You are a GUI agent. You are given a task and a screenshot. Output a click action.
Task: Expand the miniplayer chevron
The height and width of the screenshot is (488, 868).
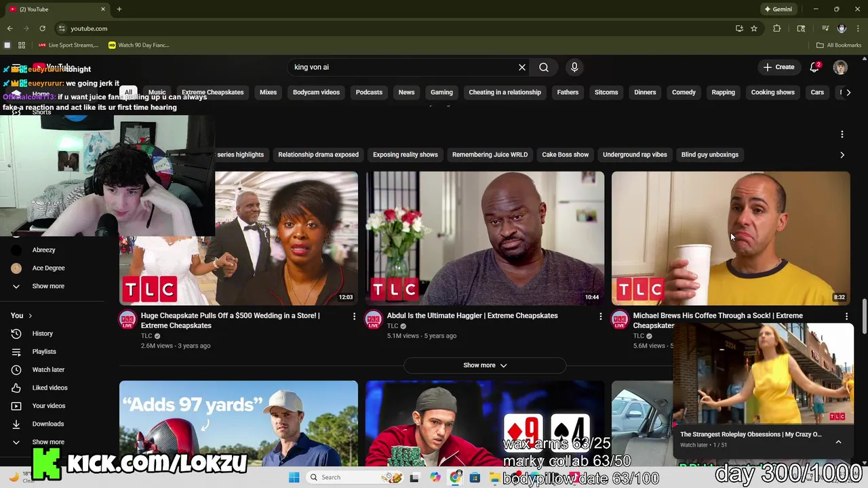tap(838, 442)
